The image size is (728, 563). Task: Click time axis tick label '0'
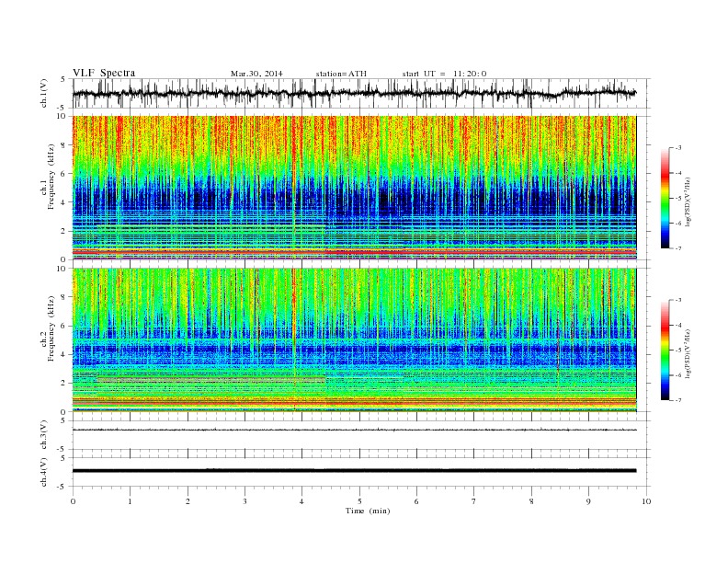pyautogui.click(x=73, y=501)
